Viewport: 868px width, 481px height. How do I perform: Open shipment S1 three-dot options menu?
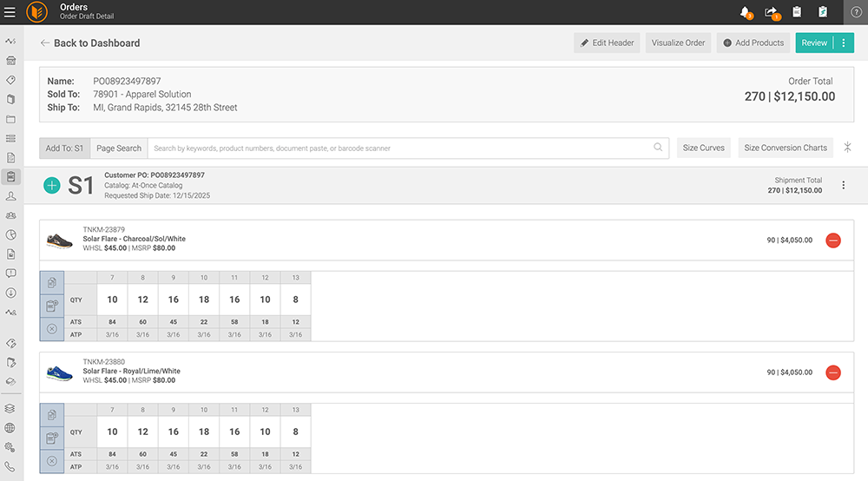pyautogui.click(x=844, y=185)
